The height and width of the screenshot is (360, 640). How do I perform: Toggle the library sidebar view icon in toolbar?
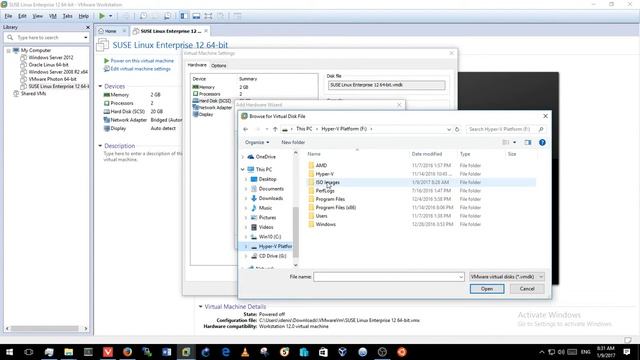coord(184,16)
